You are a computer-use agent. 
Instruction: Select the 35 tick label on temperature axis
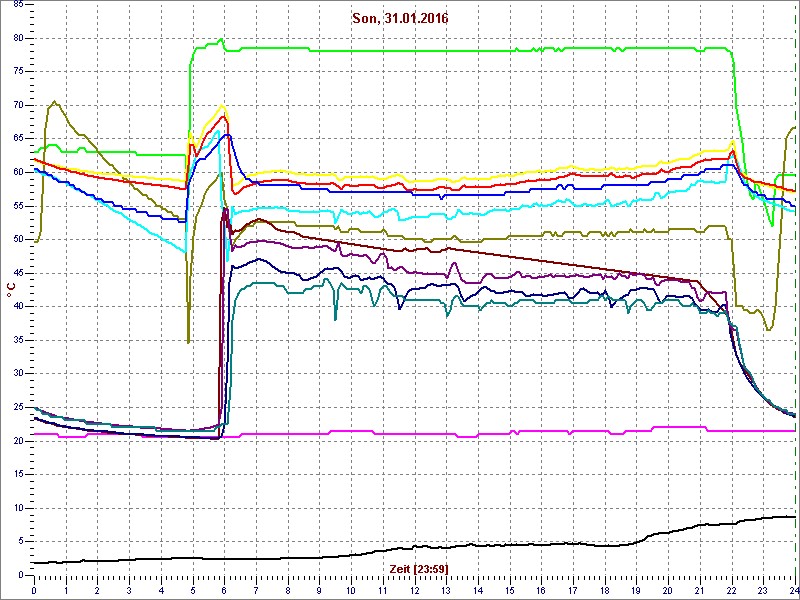pyautogui.click(x=18, y=340)
